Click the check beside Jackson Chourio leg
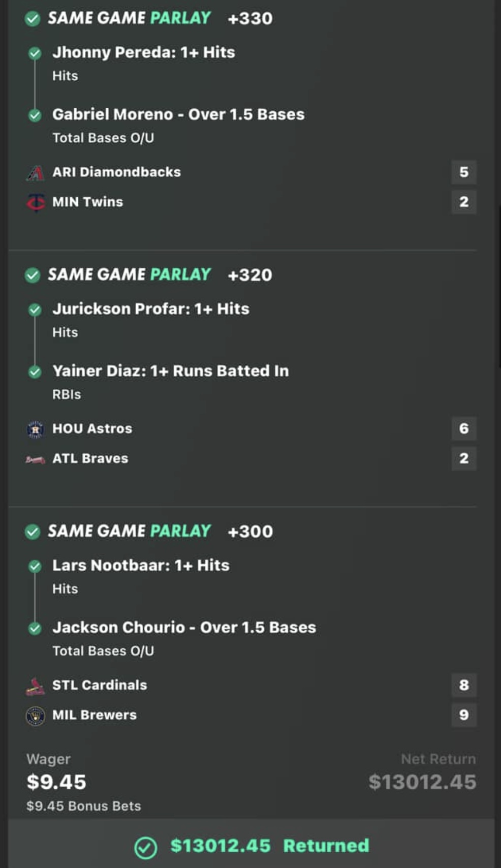The width and height of the screenshot is (501, 868). point(35,629)
